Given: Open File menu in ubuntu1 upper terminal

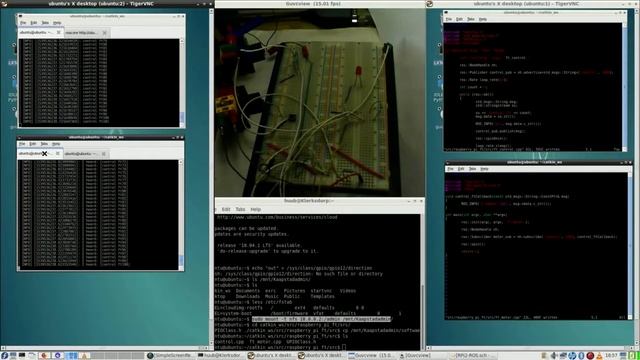Looking at the screenshot, I should pos(449,19).
